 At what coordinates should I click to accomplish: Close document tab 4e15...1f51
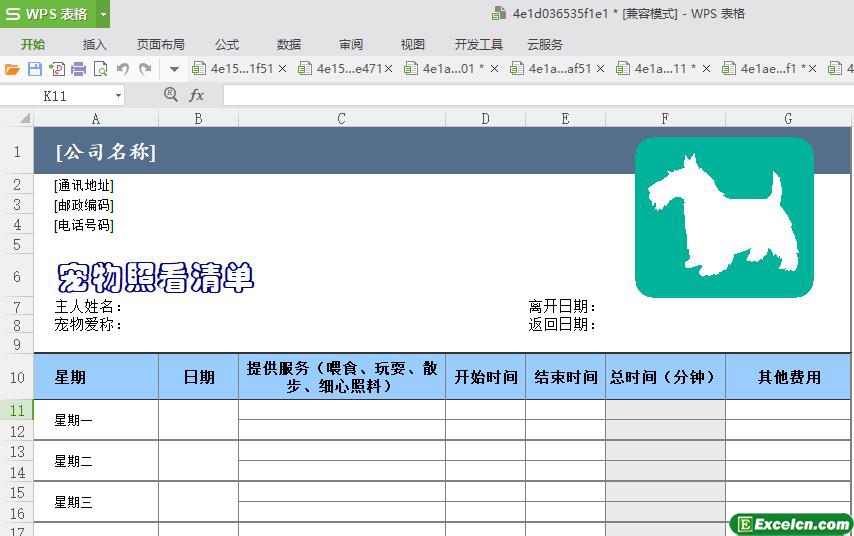(283, 69)
